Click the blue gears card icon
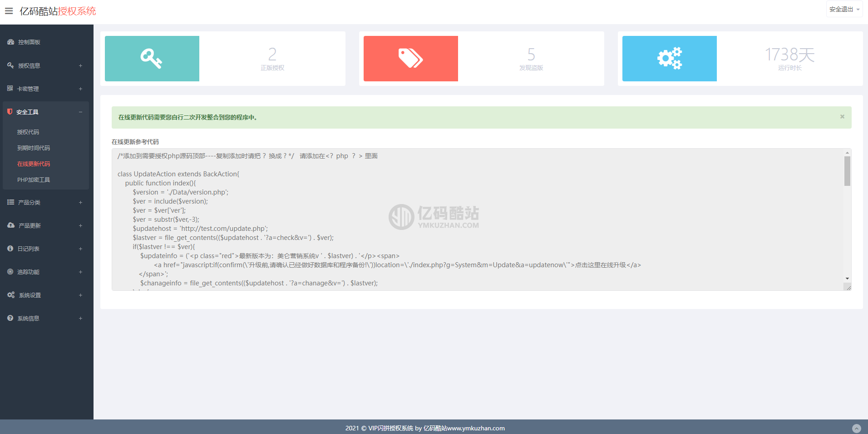The width and height of the screenshot is (868, 434). [x=670, y=59]
